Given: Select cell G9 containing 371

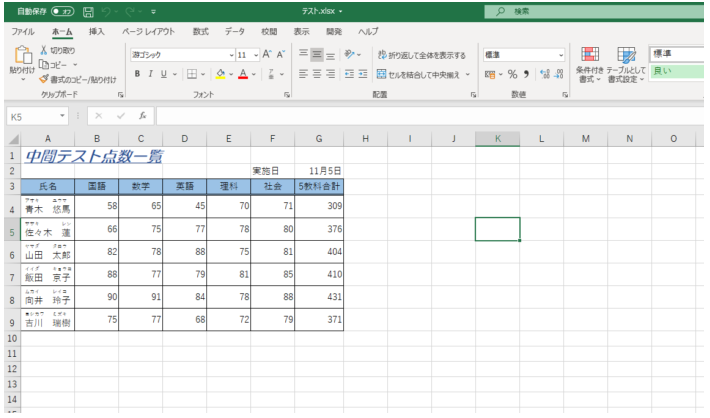Looking at the screenshot, I should (x=318, y=319).
